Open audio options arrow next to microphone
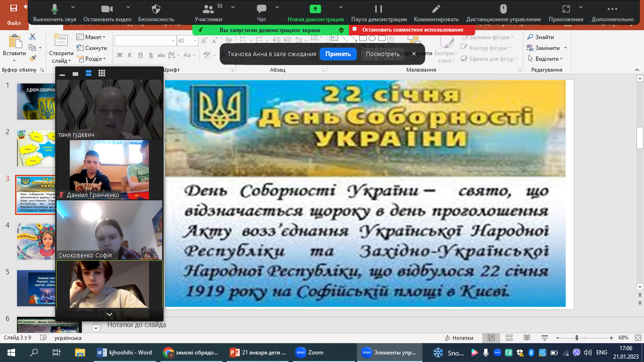The width and height of the screenshot is (644, 362). tap(73, 8)
